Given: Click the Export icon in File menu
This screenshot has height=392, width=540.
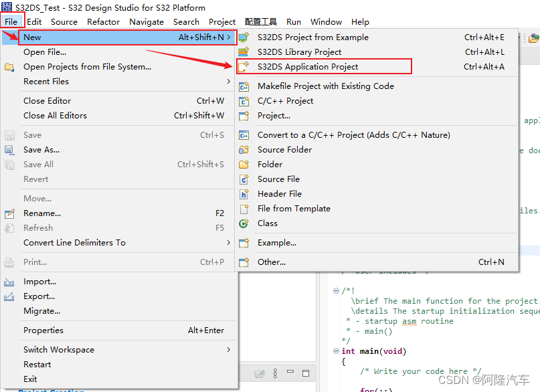Looking at the screenshot, I should click(9, 296).
